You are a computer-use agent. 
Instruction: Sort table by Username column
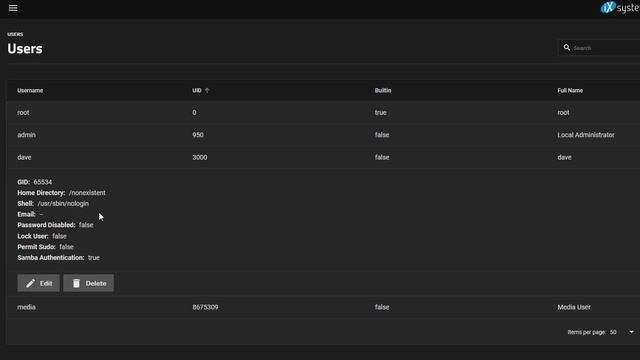[x=30, y=90]
